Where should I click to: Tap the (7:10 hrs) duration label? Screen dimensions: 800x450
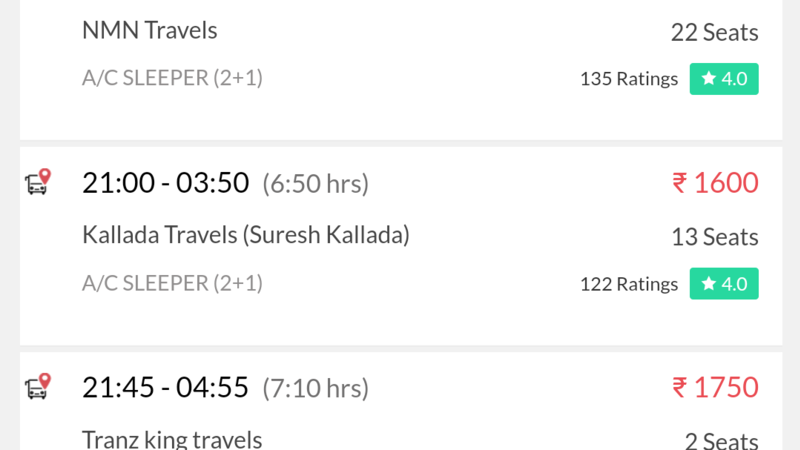pyautogui.click(x=315, y=388)
